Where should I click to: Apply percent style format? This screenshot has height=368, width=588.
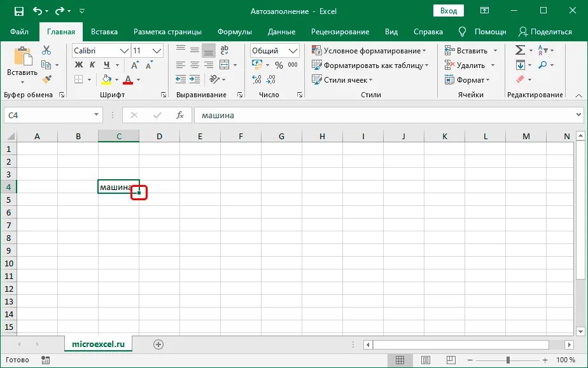(x=279, y=65)
